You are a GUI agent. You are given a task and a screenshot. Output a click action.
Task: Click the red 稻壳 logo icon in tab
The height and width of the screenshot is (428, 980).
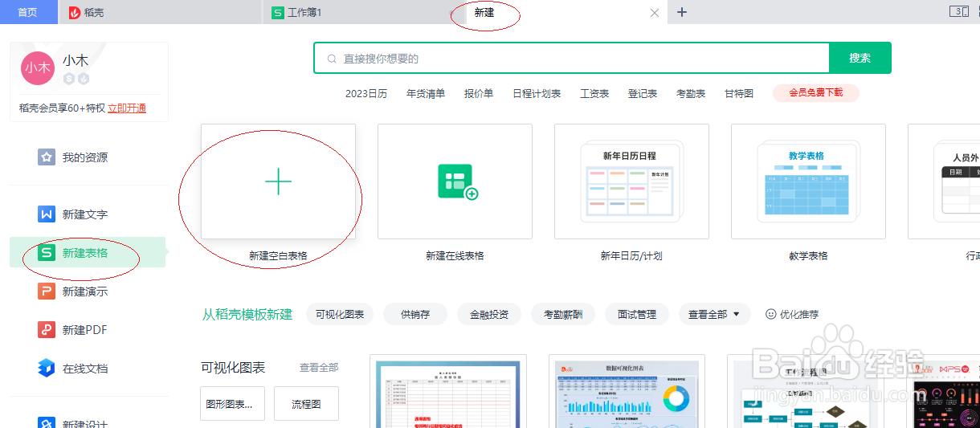(75, 13)
